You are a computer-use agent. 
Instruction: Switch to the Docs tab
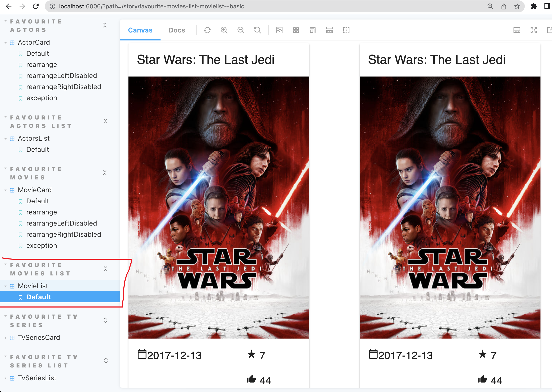177,30
